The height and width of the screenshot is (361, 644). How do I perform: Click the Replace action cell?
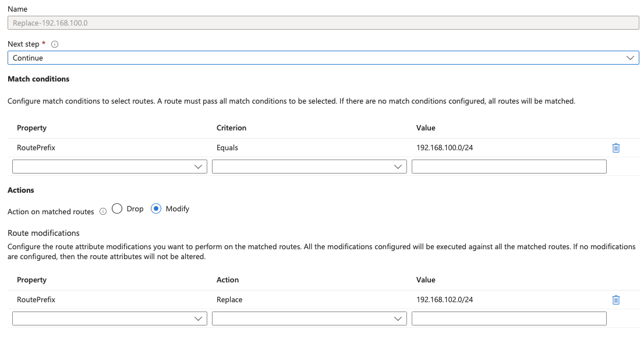pos(229,300)
